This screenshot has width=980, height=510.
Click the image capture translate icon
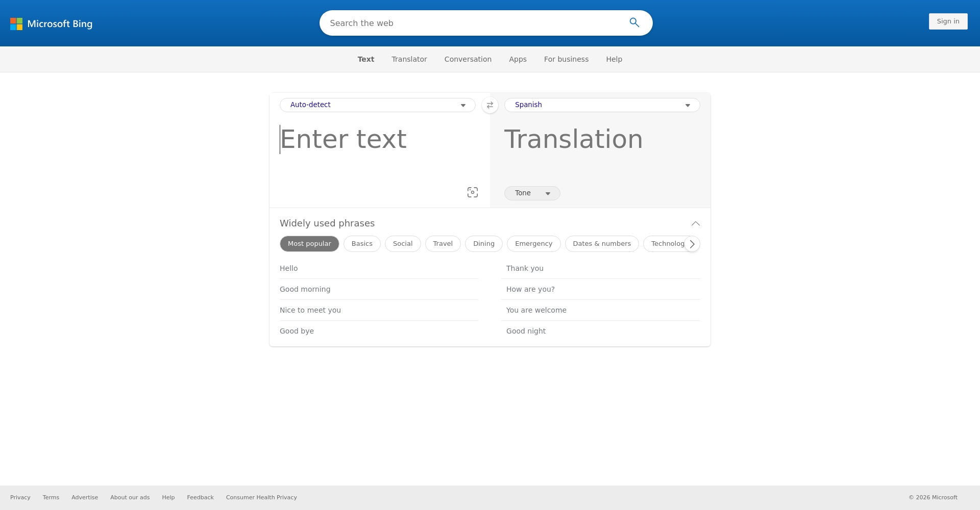pos(472,192)
